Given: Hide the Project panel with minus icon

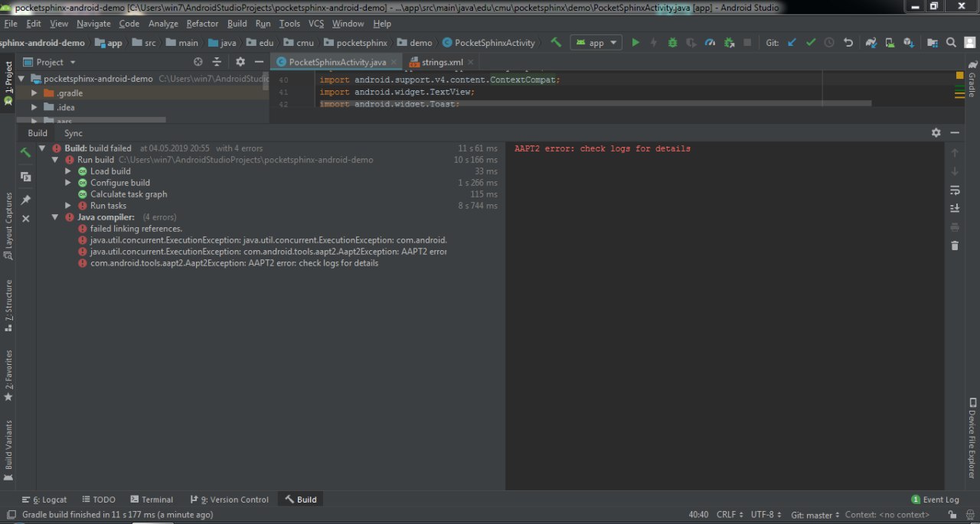Looking at the screenshot, I should (259, 62).
